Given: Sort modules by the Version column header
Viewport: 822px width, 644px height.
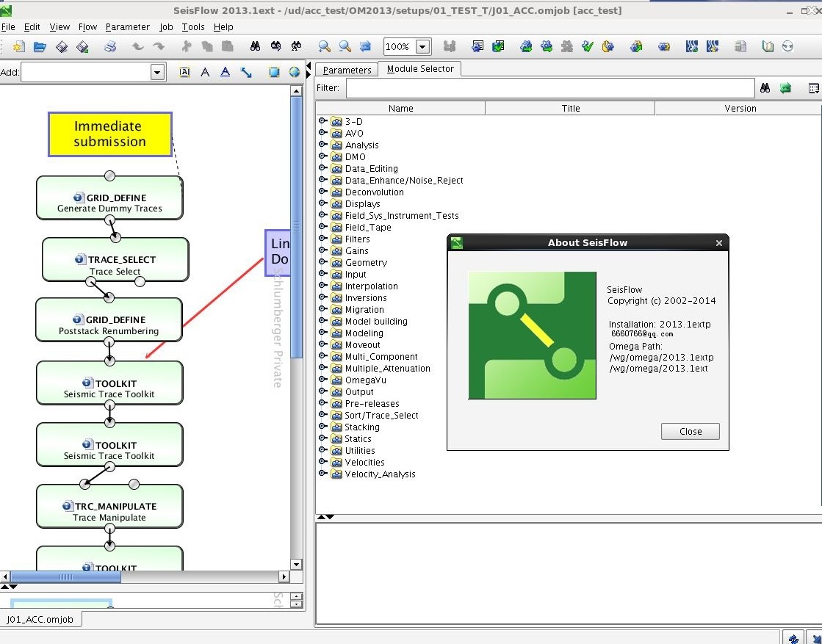Looking at the screenshot, I should click(740, 109).
